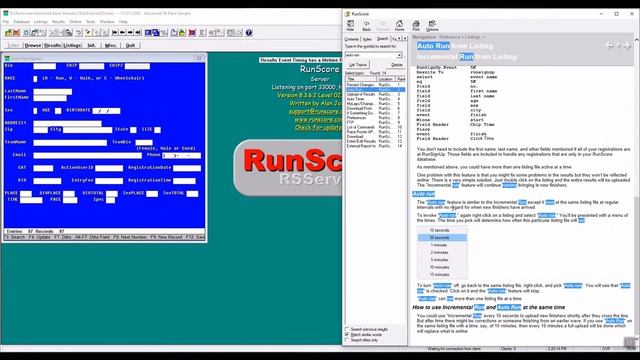Click the Listings button below toolbar
This screenshot has width=640, height=360.
pyautogui.click(x=72, y=45)
